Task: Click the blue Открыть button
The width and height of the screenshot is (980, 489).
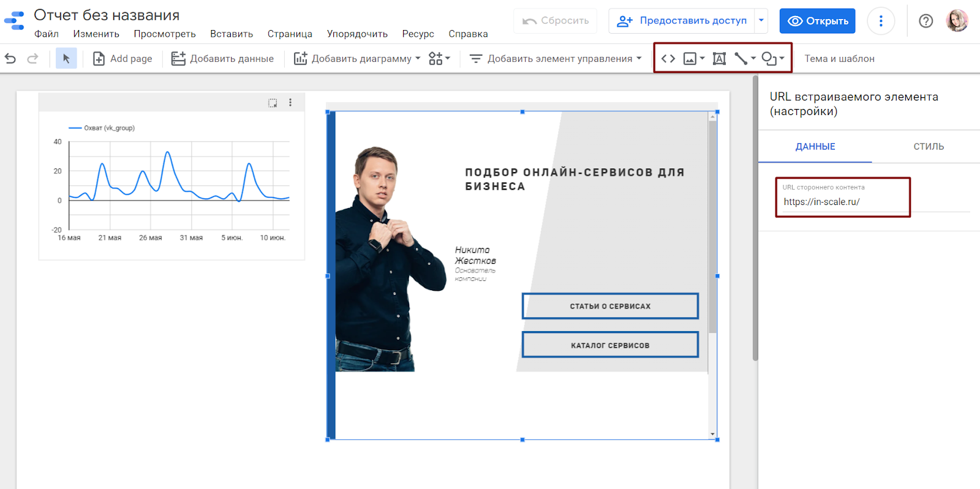Action: point(817,21)
